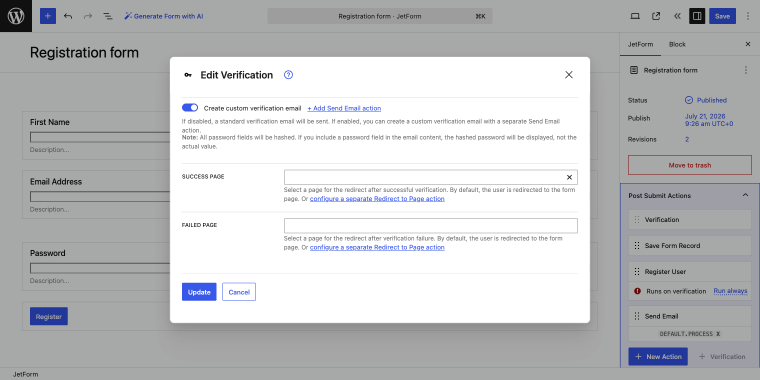The image size is (760, 380).
Task: Click the Register User drag handle
Action: 636,271
